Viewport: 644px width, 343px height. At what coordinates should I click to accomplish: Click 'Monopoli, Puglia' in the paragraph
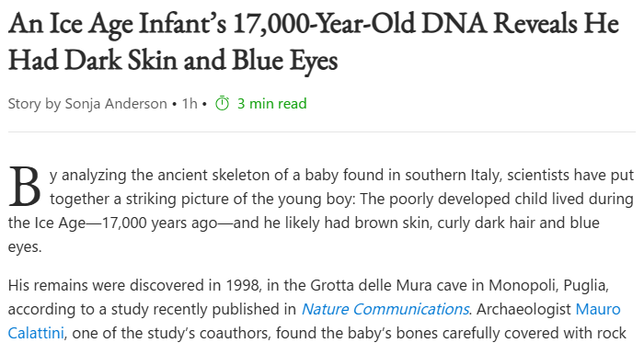click(x=548, y=286)
